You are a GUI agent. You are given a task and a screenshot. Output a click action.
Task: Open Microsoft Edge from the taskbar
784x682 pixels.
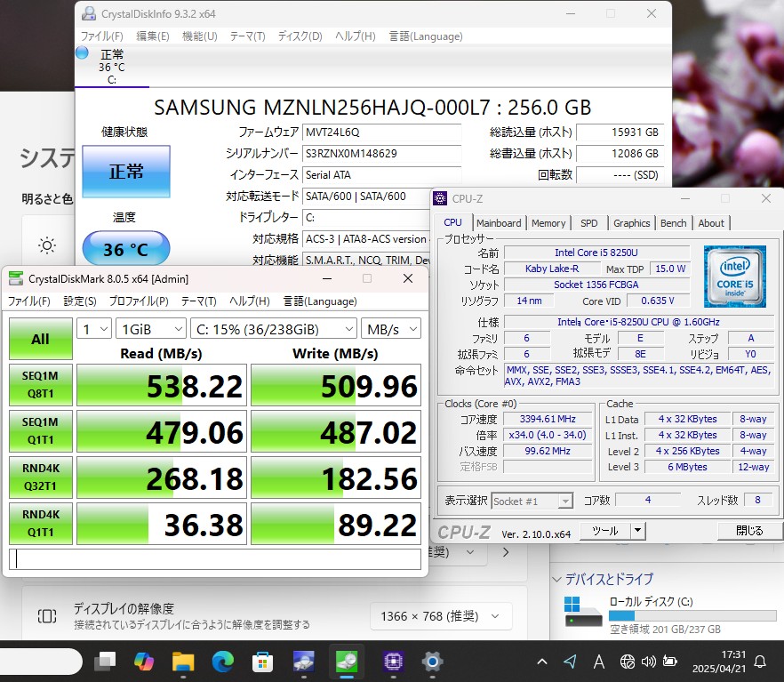222,662
